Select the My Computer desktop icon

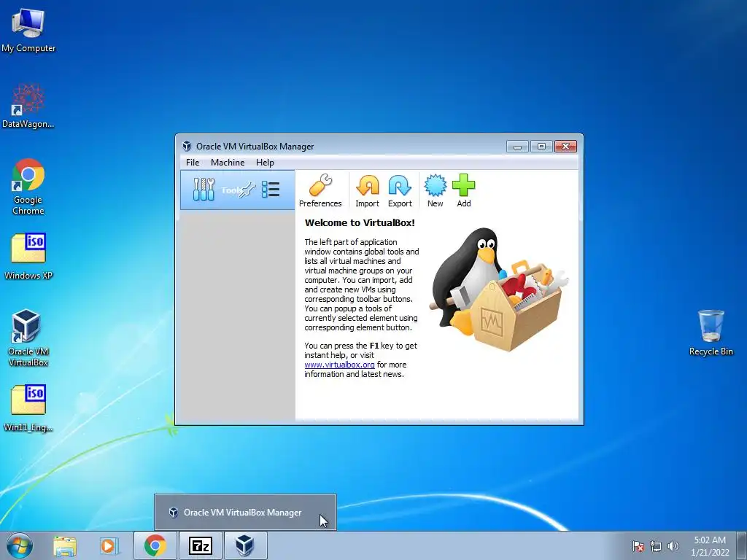28,31
